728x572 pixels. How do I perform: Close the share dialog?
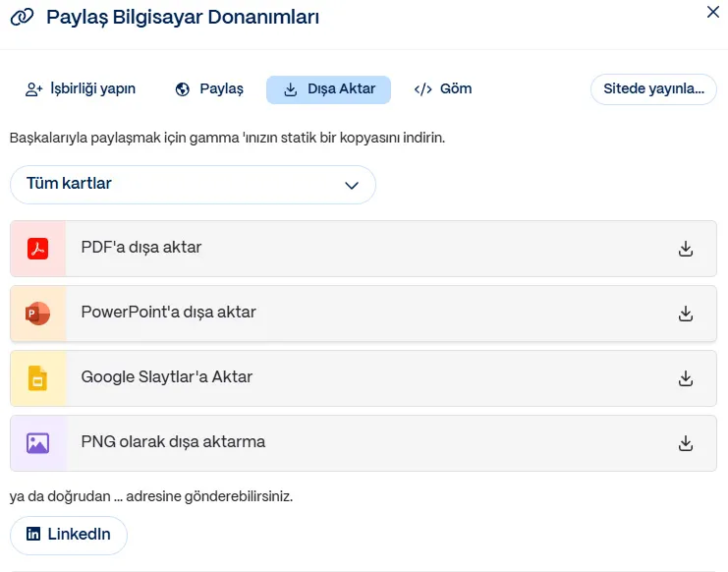point(713,13)
